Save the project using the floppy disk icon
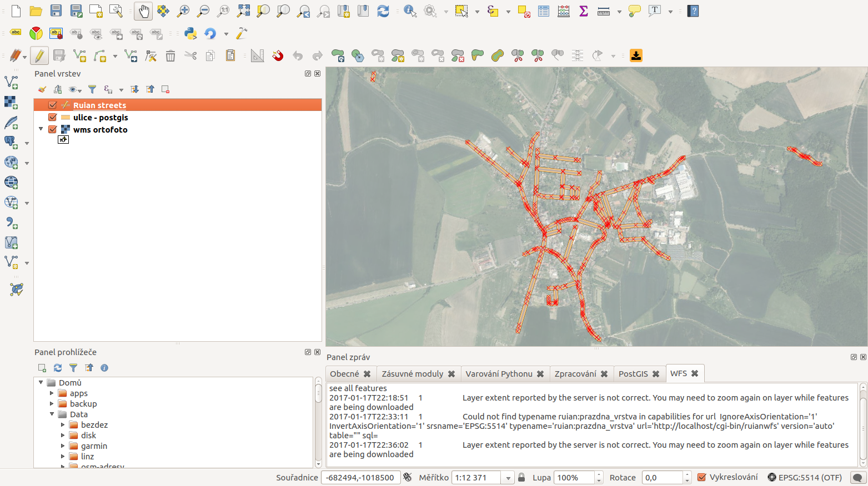The width and height of the screenshot is (868, 486). 56,11
